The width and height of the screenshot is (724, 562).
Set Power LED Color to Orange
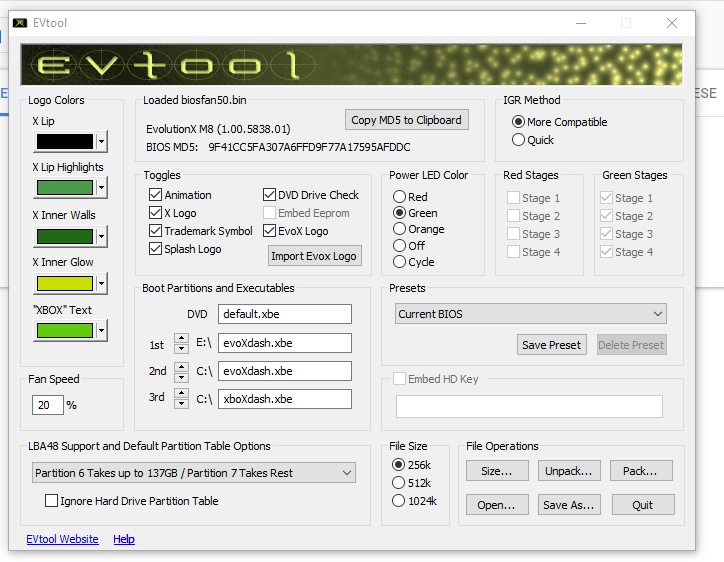419,229
